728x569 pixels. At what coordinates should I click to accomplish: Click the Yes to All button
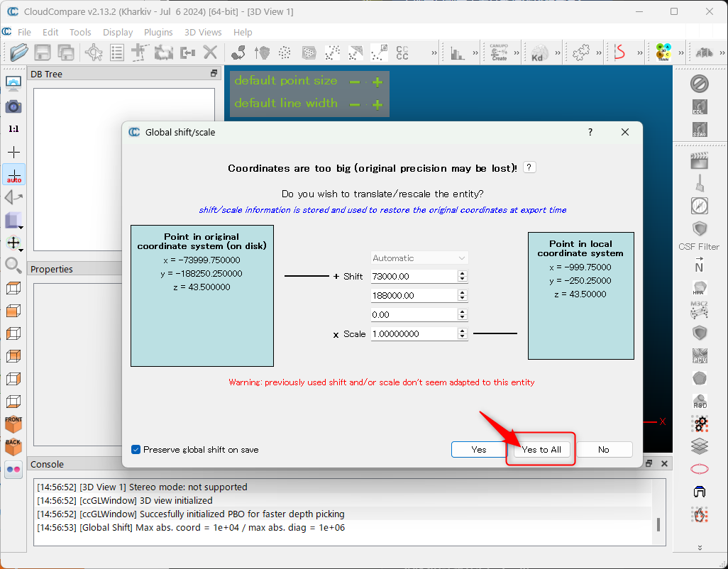coord(541,449)
